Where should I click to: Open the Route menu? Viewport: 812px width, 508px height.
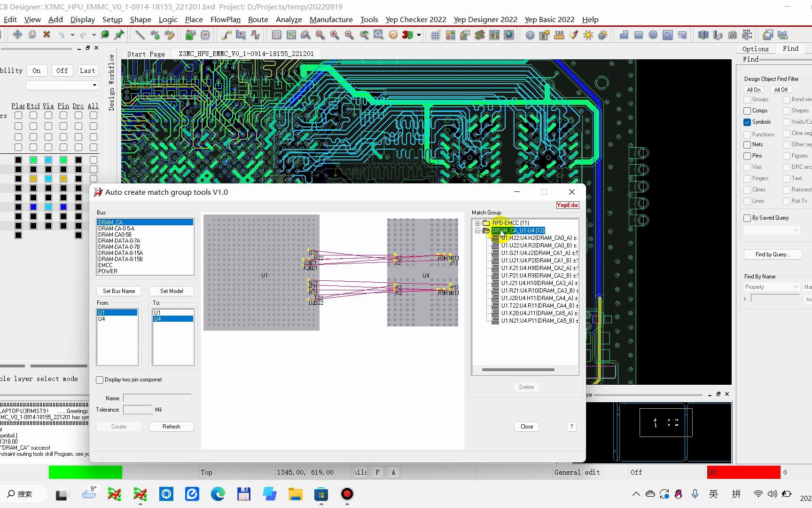pyautogui.click(x=258, y=19)
